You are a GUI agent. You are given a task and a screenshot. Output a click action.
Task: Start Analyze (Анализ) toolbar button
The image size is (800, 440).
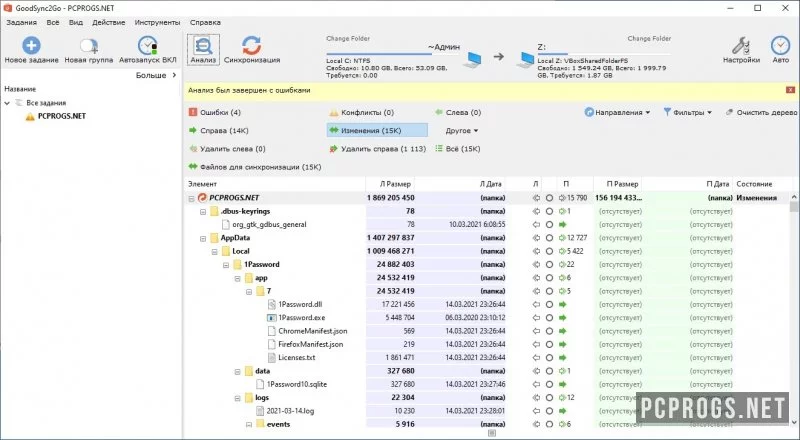click(203, 50)
